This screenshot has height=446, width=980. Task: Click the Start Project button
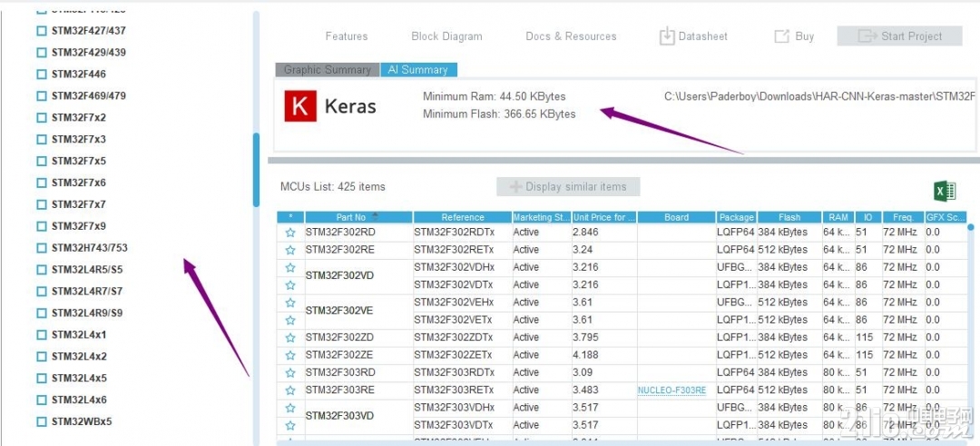[899, 36]
